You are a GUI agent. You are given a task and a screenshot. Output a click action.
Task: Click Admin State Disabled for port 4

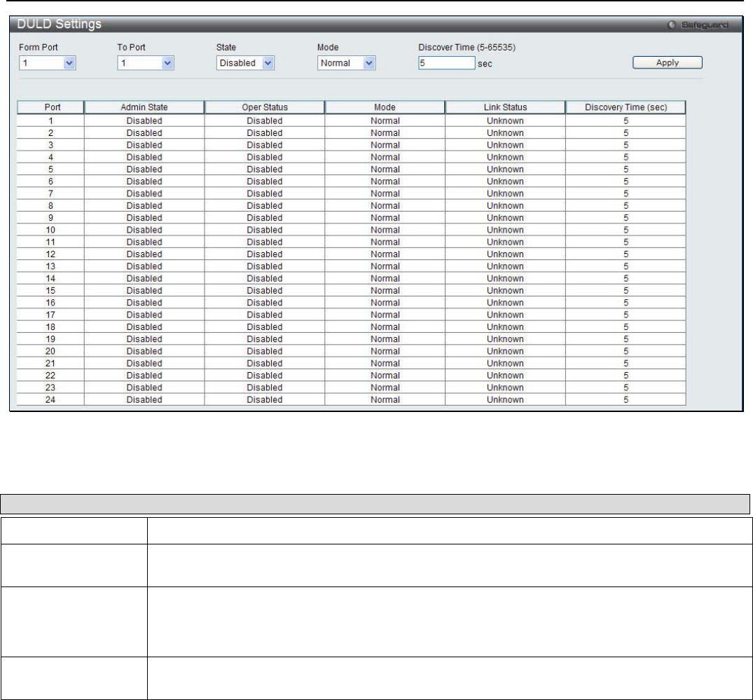(144, 157)
